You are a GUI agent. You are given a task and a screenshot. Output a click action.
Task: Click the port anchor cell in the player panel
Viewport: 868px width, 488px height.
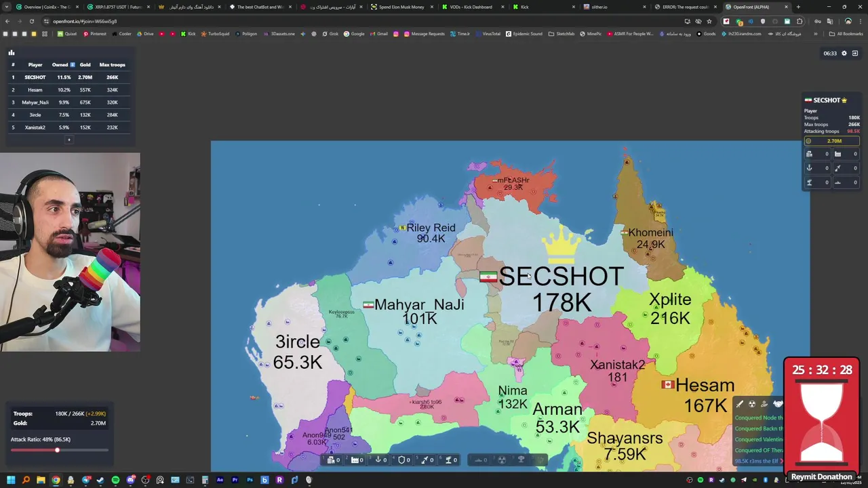[817, 168]
